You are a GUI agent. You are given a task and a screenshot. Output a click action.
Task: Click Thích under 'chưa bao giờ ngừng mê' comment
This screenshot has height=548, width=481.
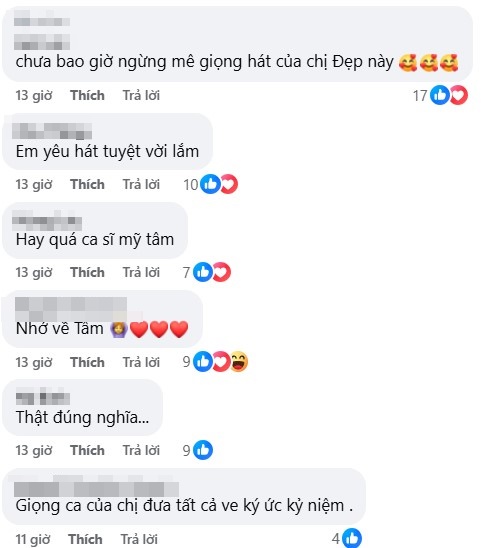click(x=87, y=95)
